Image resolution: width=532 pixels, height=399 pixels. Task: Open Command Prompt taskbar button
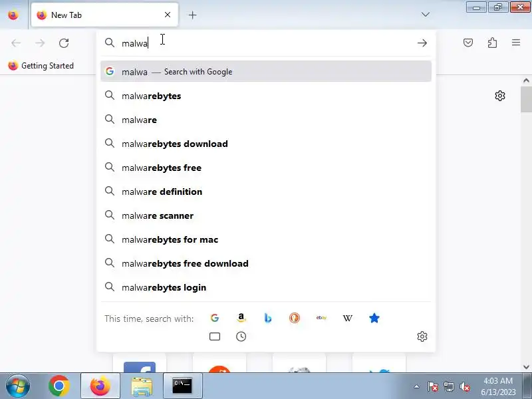(182, 386)
